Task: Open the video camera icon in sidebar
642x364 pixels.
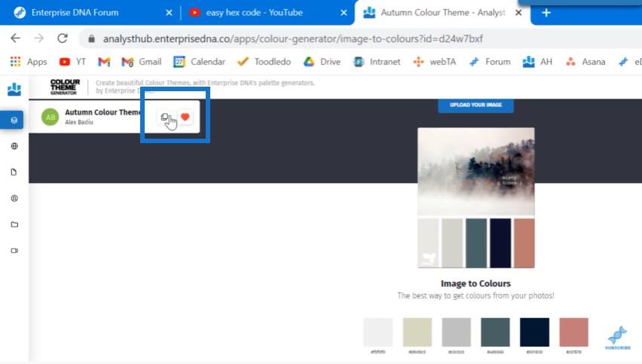Action: (14, 251)
